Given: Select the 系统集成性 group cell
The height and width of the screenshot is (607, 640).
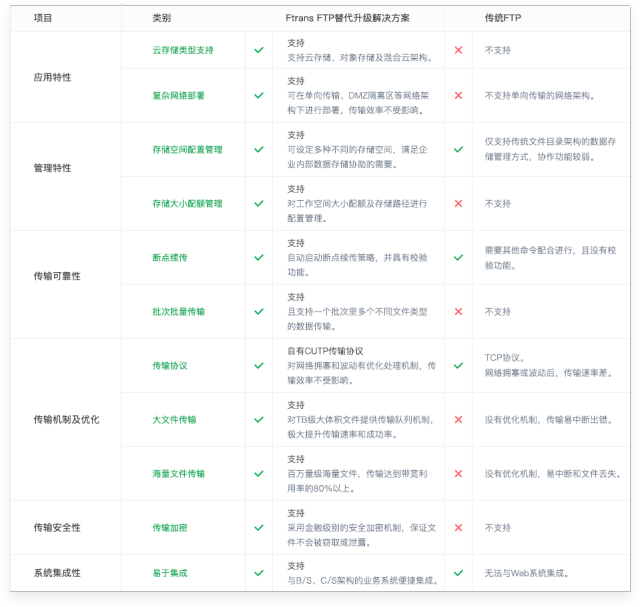Looking at the screenshot, I should click(x=57, y=573).
